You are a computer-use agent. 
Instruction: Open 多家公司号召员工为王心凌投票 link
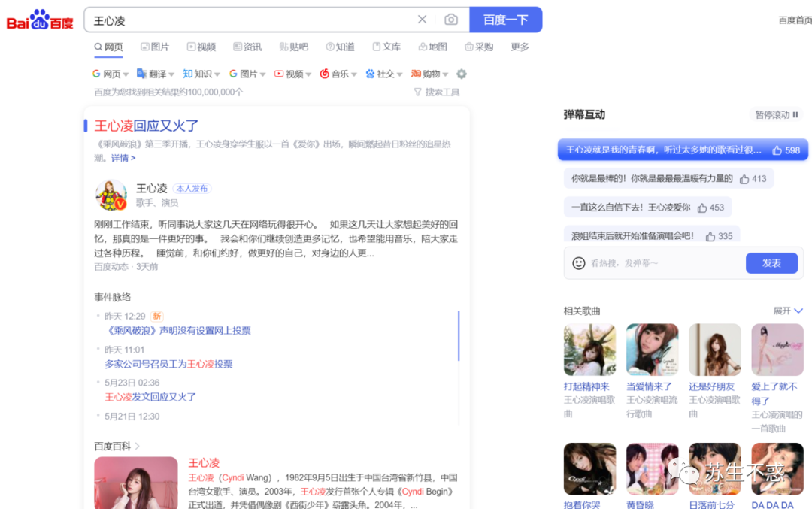click(168, 364)
